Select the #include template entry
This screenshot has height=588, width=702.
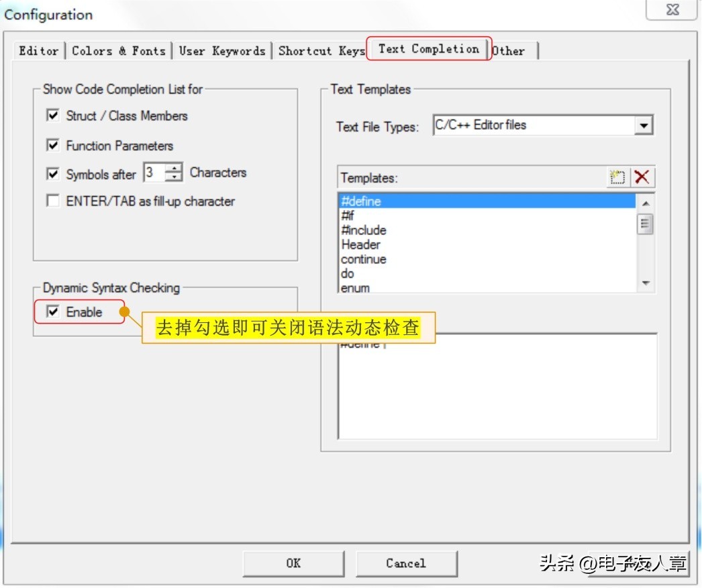point(366,230)
